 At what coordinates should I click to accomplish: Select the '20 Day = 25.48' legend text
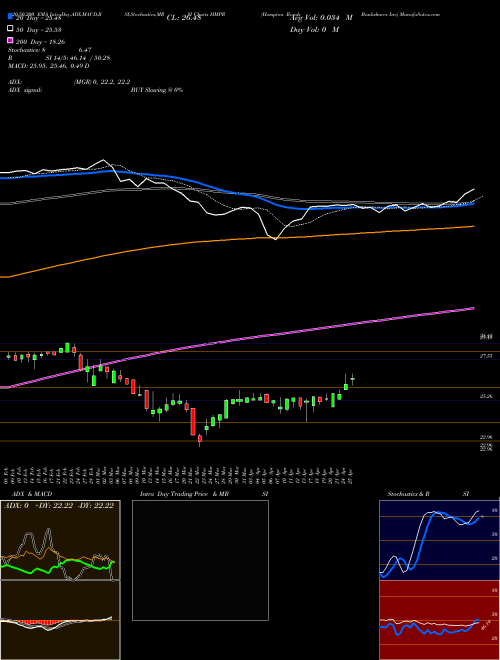click(x=38, y=18)
